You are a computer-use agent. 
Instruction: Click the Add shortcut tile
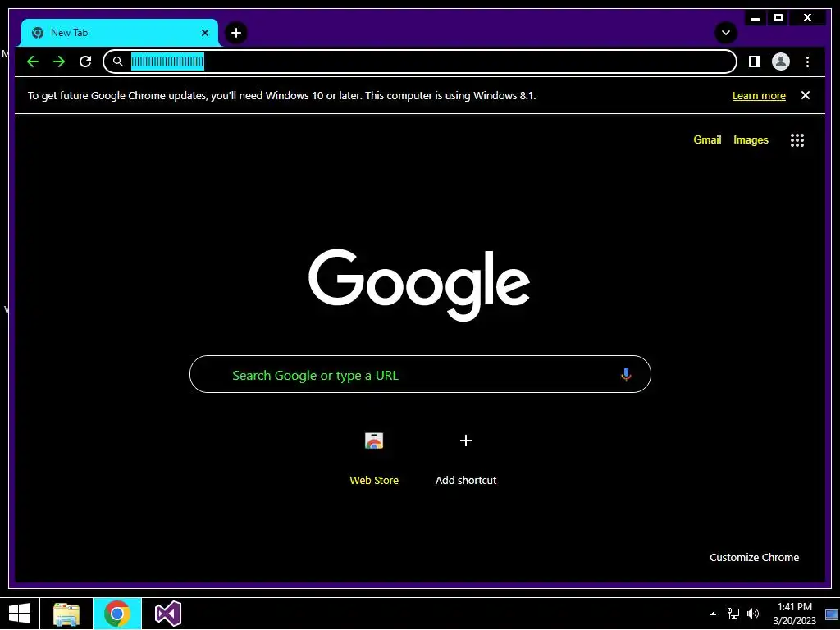466,457
